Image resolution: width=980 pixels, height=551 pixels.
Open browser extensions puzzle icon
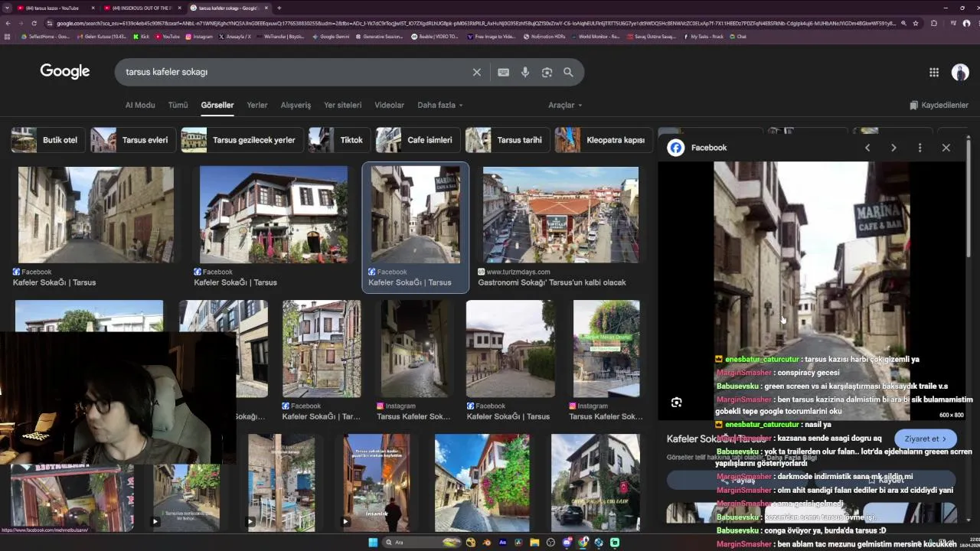coord(934,23)
